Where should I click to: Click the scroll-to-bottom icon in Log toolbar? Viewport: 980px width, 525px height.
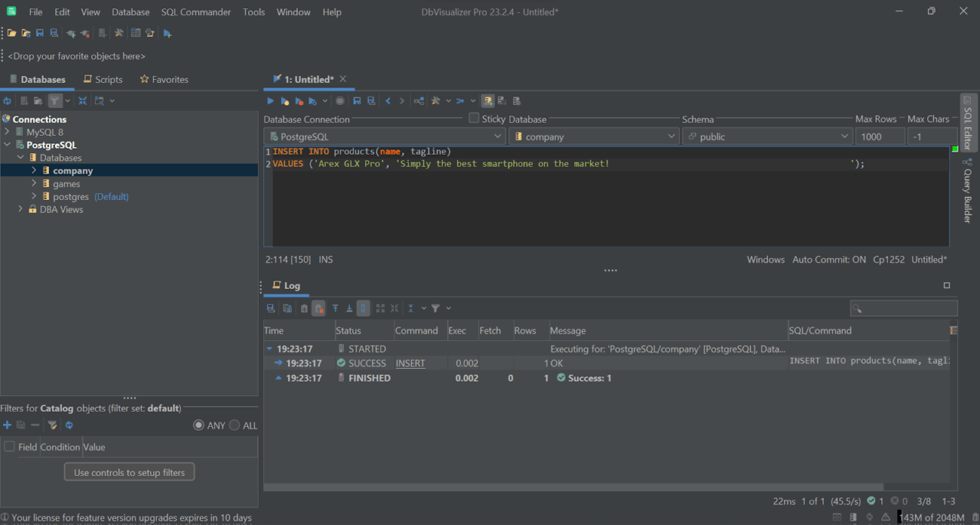[x=349, y=308]
